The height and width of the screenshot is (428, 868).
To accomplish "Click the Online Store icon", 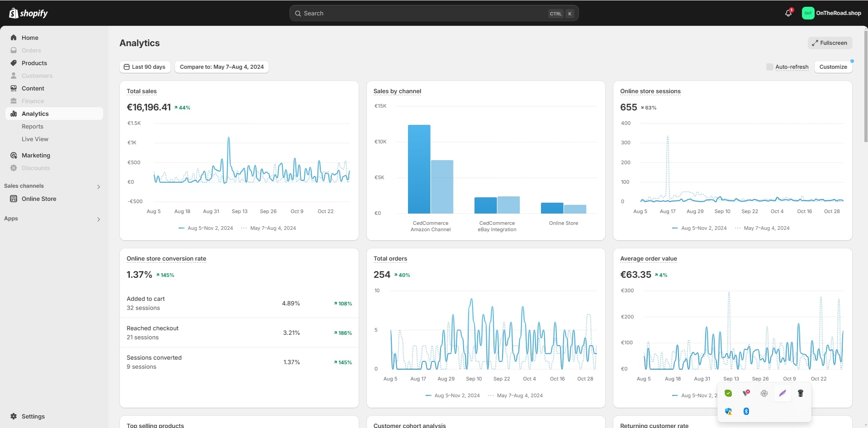I will point(14,199).
